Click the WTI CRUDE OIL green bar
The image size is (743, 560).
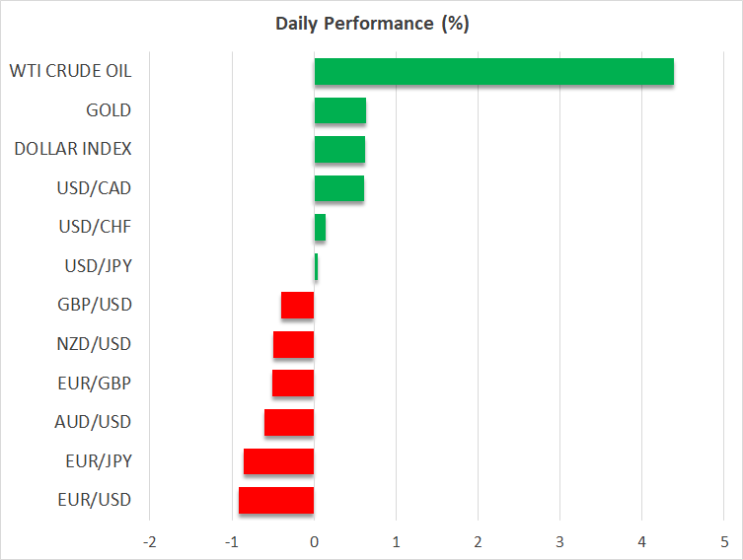click(493, 72)
